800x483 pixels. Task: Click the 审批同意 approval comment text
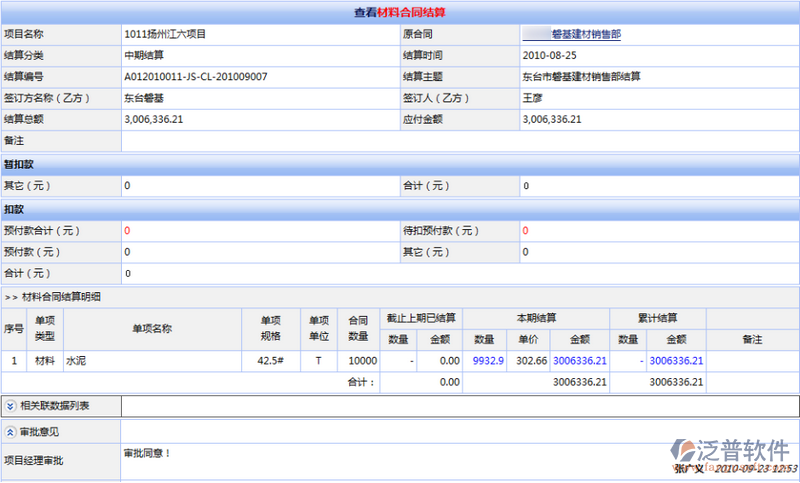(147, 453)
